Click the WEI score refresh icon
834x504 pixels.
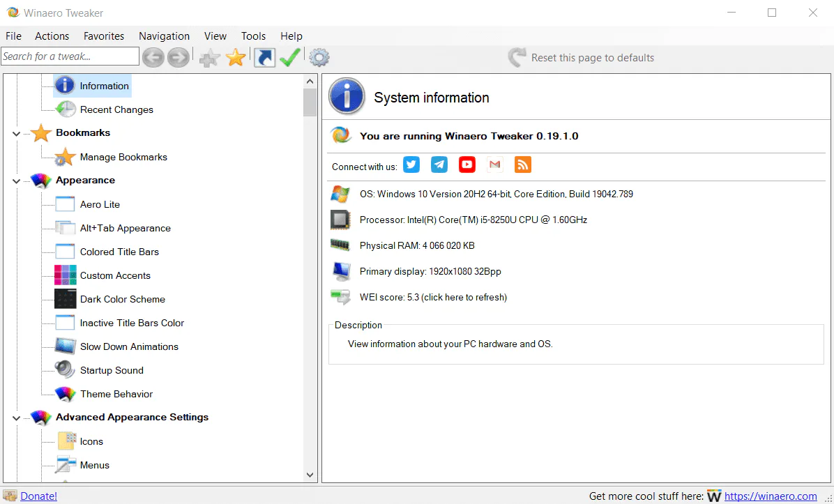point(340,297)
